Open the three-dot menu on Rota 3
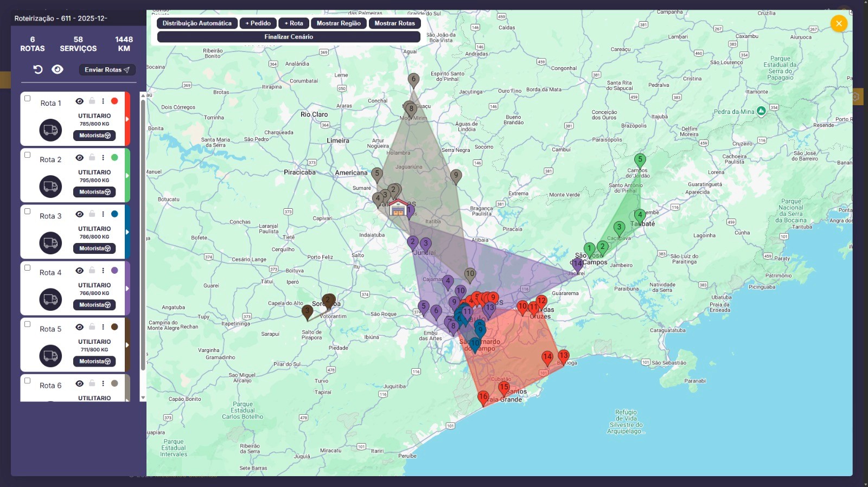This screenshot has height=487, width=868. [103, 214]
